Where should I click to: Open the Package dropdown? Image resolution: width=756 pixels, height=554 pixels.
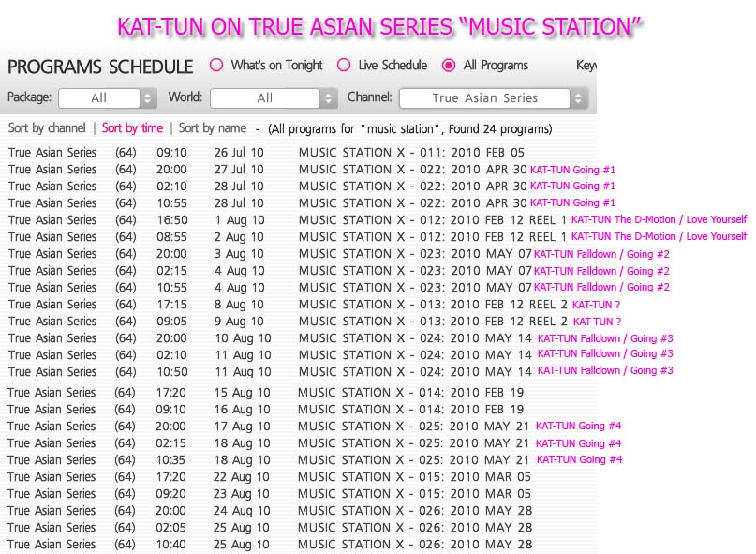pyautogui.click(x=106, y=98)
